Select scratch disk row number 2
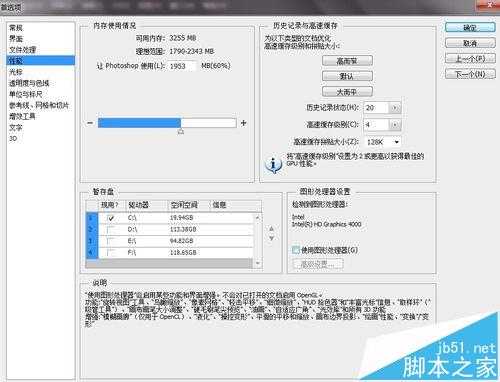Image resolution: width=500 pixels, height=382 pixels. [x=91, y=229]
